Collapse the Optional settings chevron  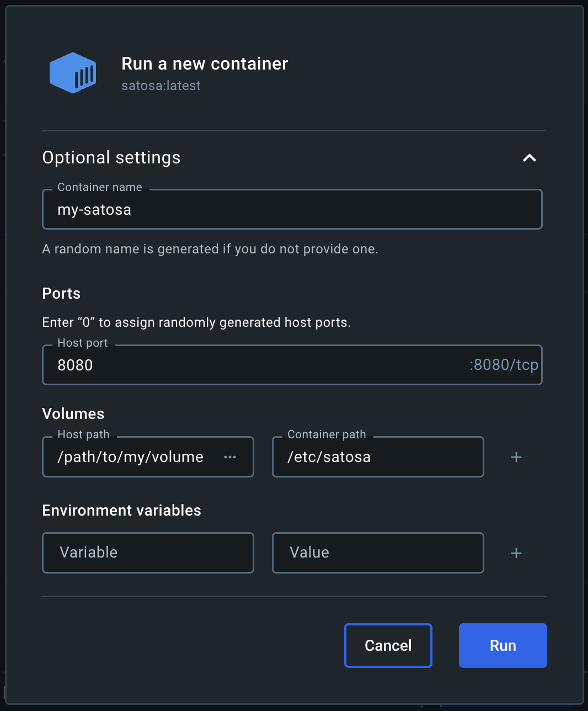coord(530,158)
